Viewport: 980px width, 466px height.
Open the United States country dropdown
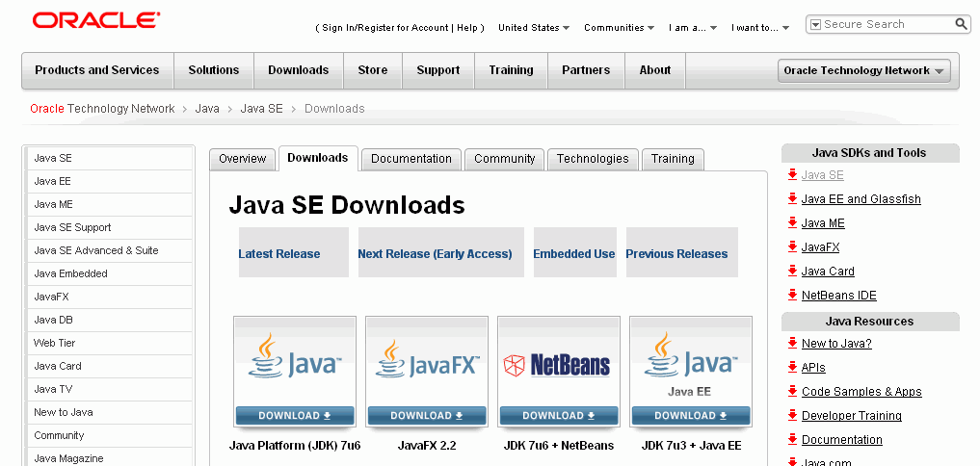click(534, 28)
